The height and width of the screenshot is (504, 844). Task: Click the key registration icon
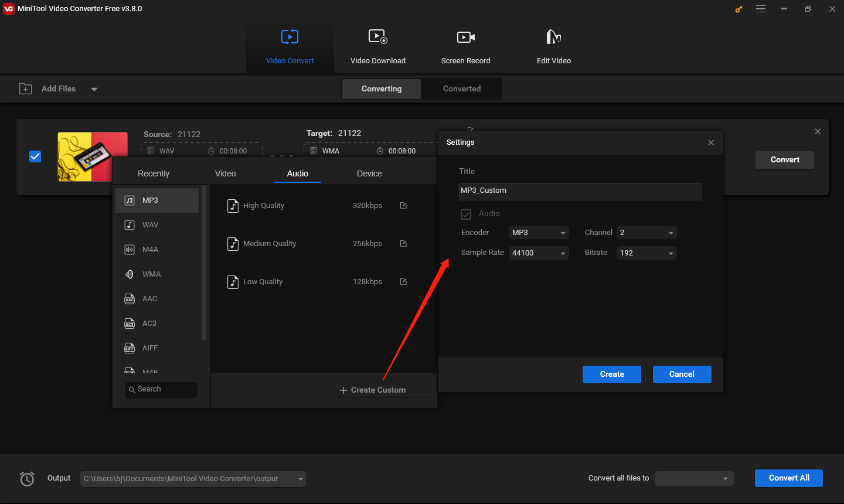(738, 9)
